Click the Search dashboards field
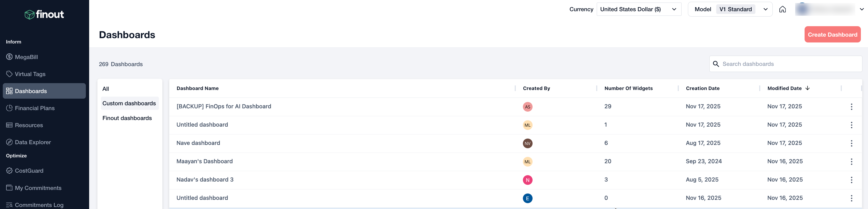 (x=789, y=64)
